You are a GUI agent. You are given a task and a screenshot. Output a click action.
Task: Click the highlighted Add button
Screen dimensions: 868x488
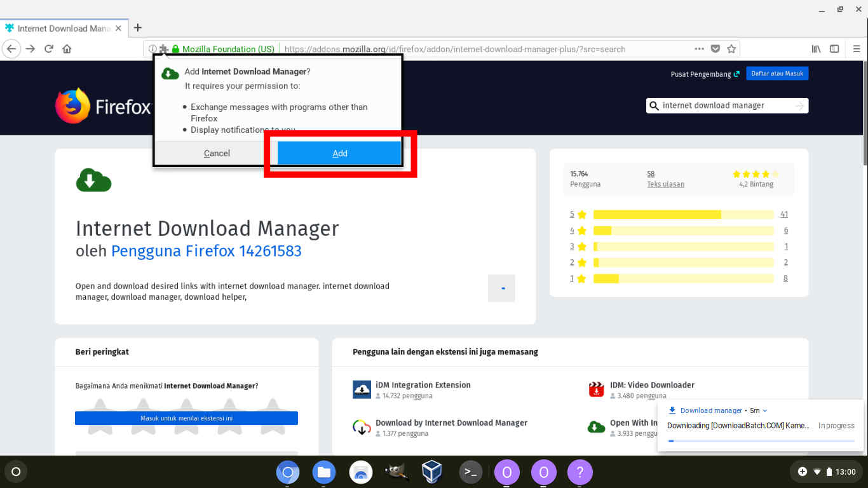click(x=340, y=153)
